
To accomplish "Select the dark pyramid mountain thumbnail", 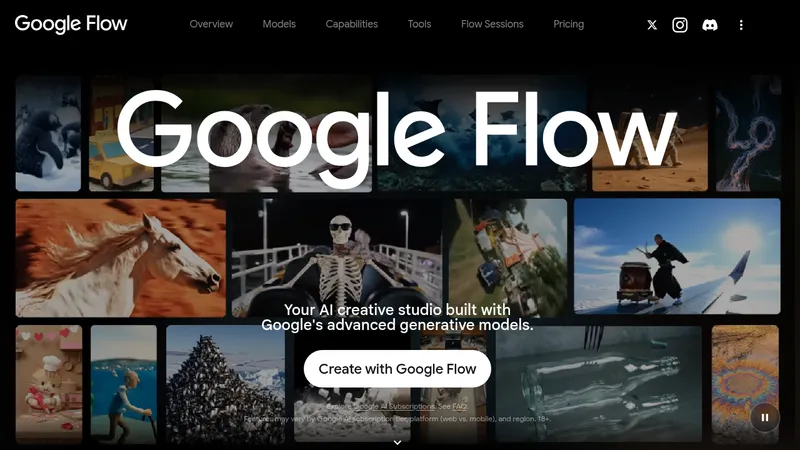I will 225,384.
